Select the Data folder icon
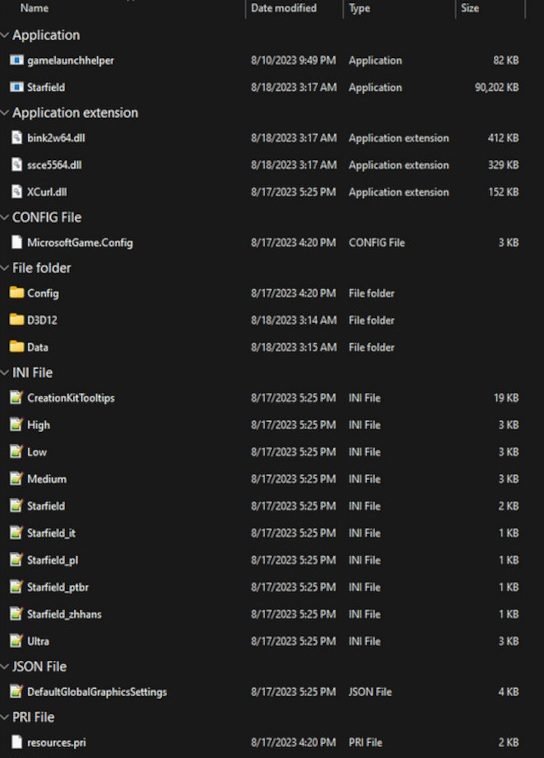The width and height of the screenshot is (544, 758). click(16, 347)
